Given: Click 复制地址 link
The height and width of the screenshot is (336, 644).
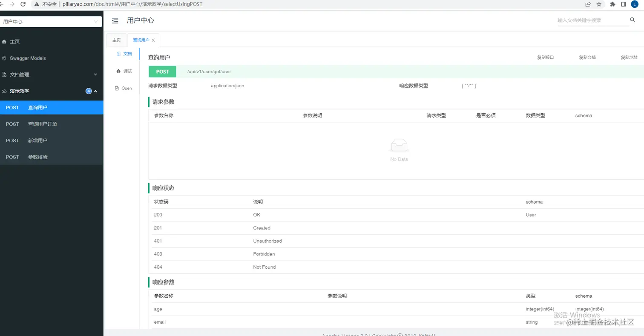Looking at the screenshot, I should [629, 57].
